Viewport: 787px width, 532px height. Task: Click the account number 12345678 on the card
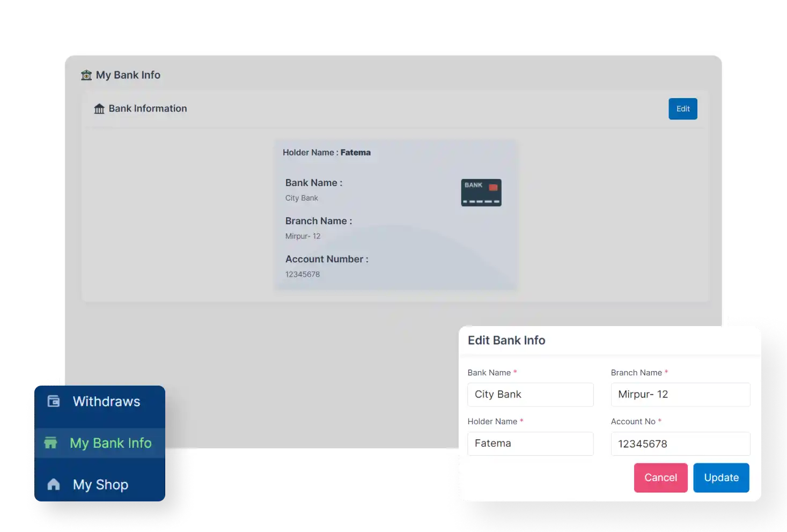coord(302,274)
